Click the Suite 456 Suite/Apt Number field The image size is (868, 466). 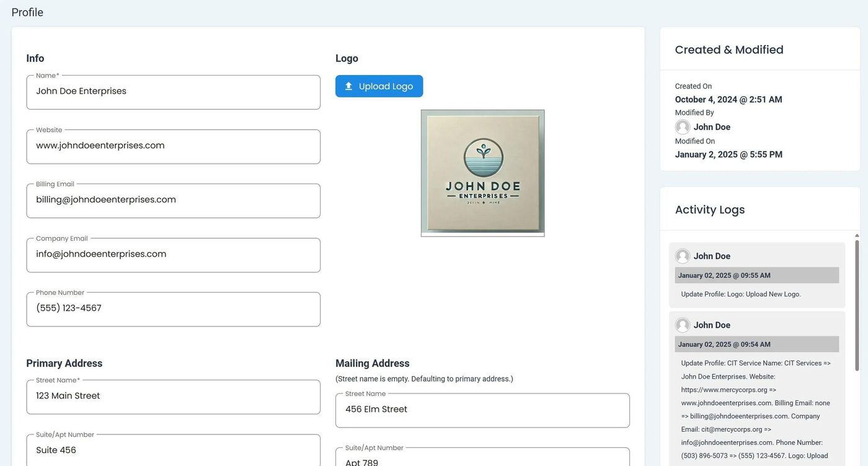[x=173, y=450]
